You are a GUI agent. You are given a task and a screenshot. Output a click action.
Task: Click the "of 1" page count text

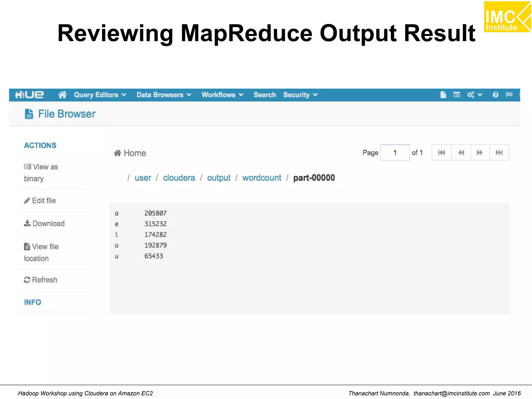pyautogui.click(x=417, y=153)
